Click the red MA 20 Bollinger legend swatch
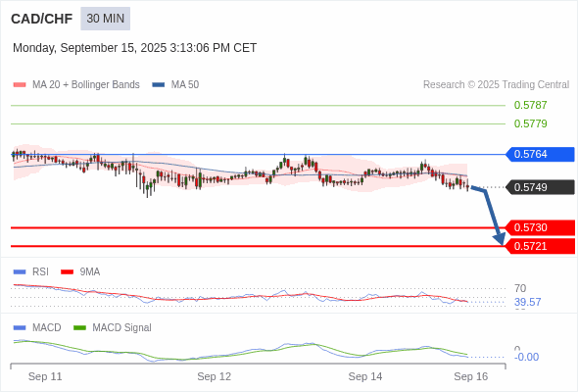 20,85
